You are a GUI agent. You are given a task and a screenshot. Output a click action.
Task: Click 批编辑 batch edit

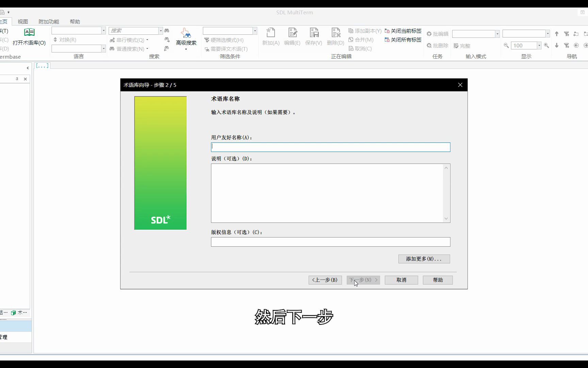click(437, 34)
